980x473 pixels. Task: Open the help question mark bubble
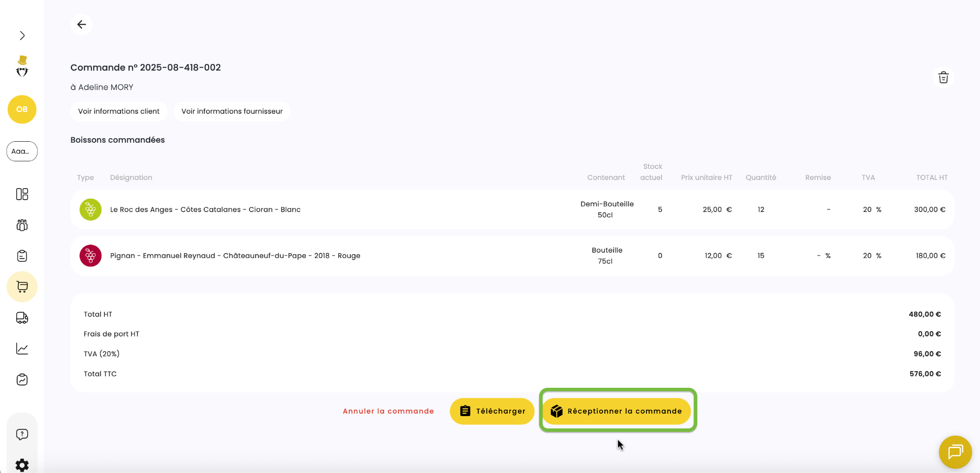click(22, 434)
